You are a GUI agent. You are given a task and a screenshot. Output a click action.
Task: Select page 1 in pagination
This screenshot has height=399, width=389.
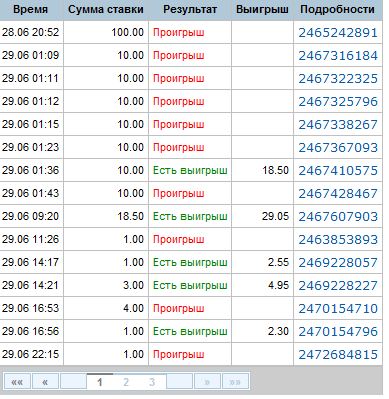[100, 382]
